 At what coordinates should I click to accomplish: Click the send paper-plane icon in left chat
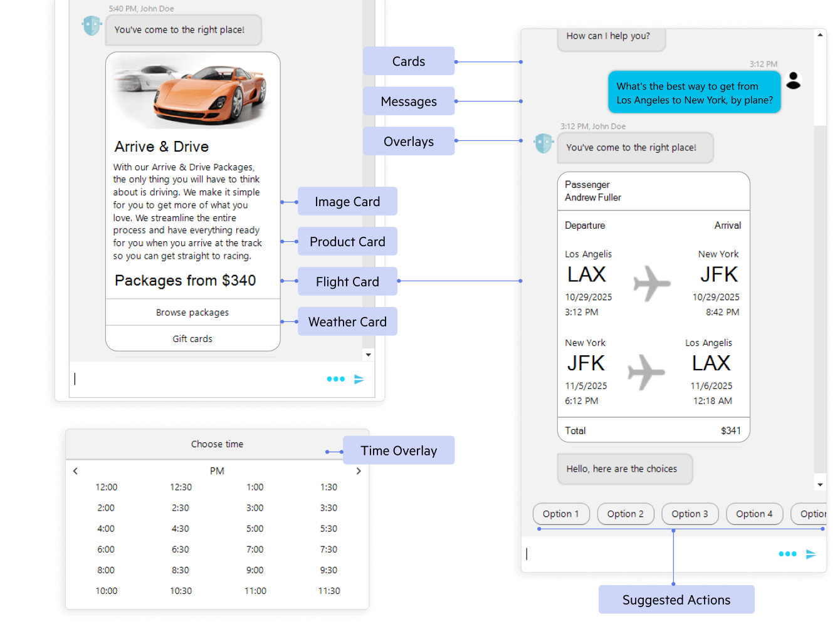pyautogui.click(x=359, y=378)
